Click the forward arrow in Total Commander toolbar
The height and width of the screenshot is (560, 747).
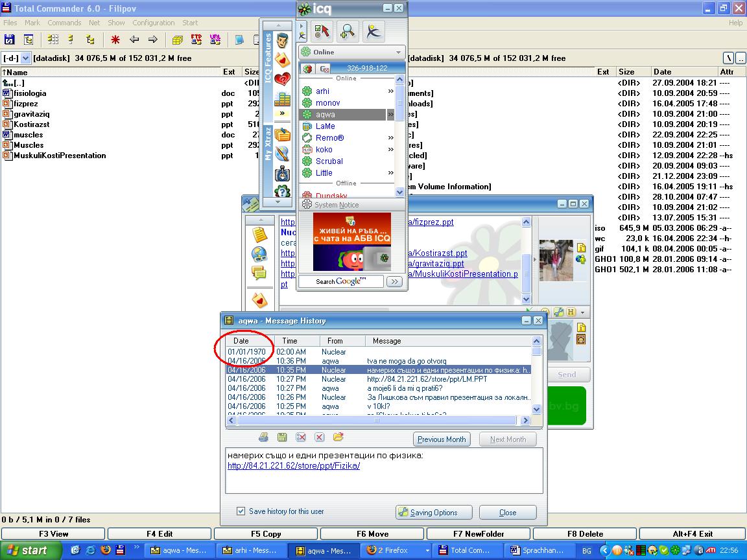[x=153, y=40]
